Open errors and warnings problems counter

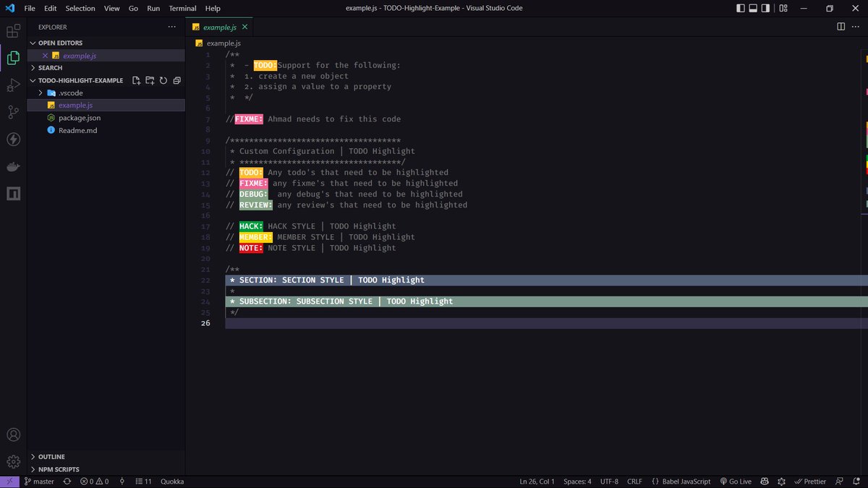[x=95, y=481]
